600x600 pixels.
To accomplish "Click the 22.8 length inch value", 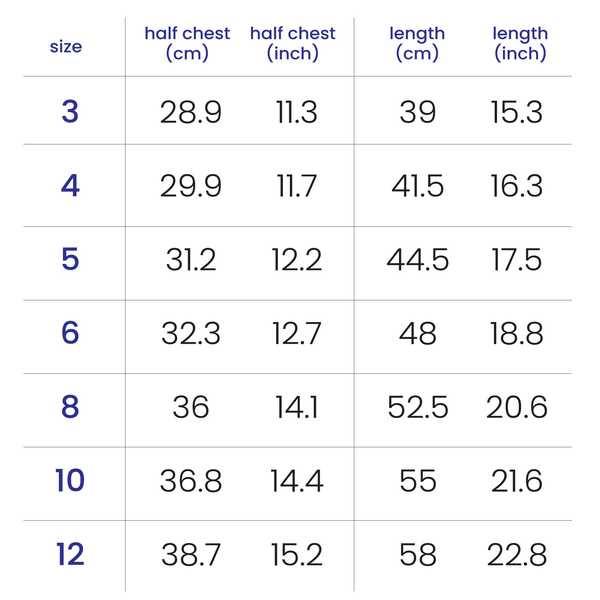I will point(517,554).
